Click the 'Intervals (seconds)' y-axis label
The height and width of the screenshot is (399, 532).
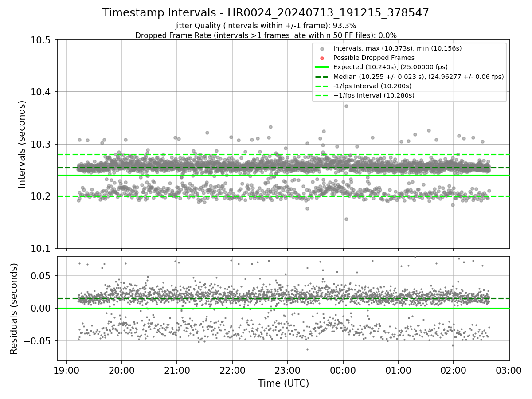[22, 144]
